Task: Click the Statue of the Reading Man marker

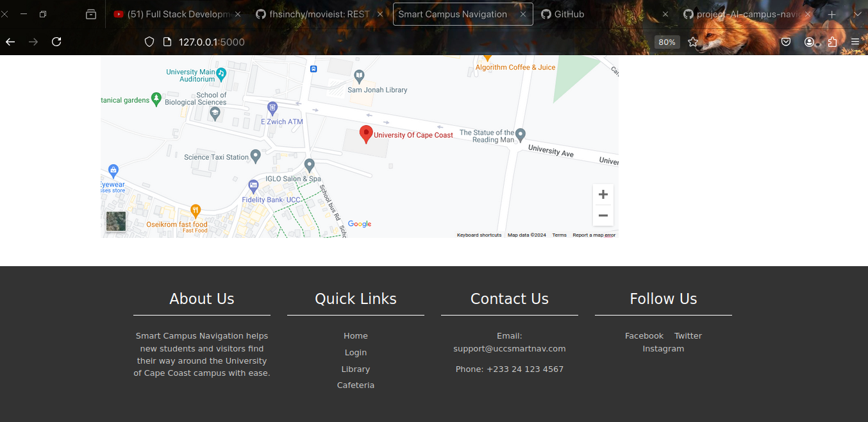Action: tap(521, 135)
